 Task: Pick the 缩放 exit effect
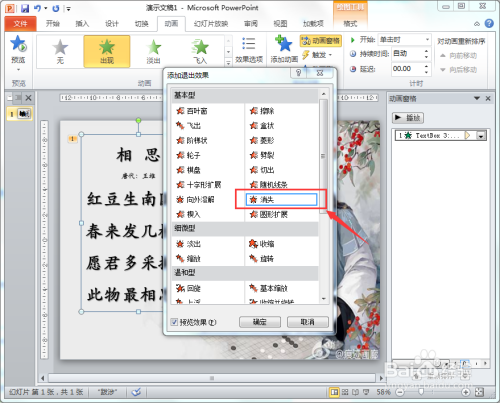click(189, 259)
